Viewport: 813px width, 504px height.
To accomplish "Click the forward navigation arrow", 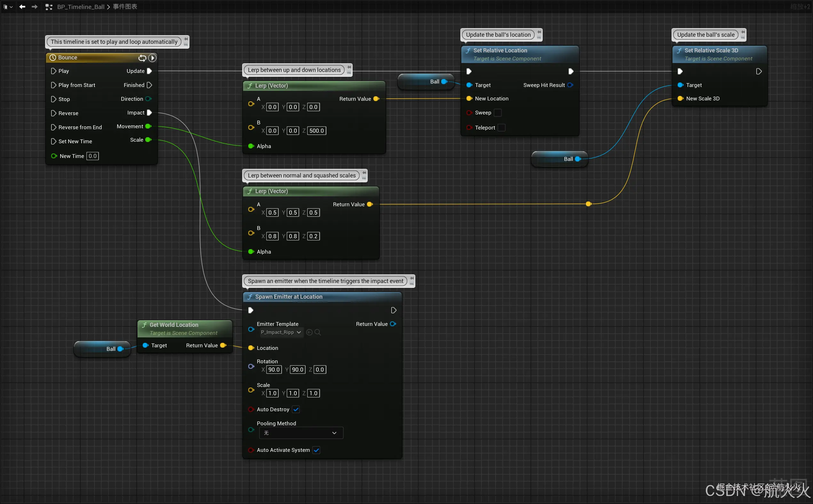I will [x=34, y=7].
